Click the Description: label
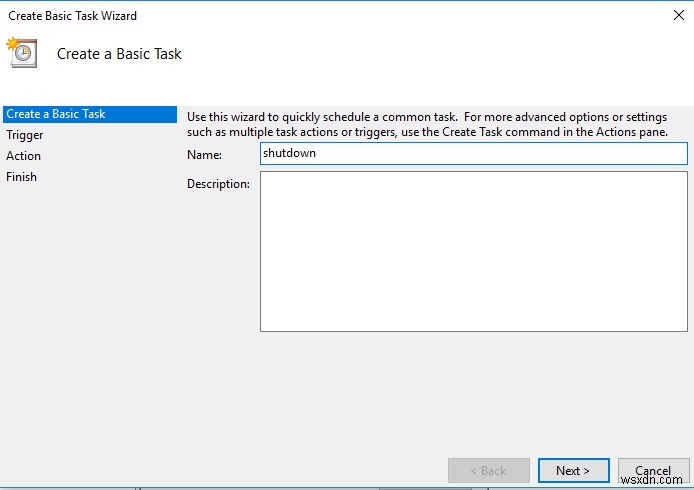Screen dimensions: 694x490 point(218,184)
